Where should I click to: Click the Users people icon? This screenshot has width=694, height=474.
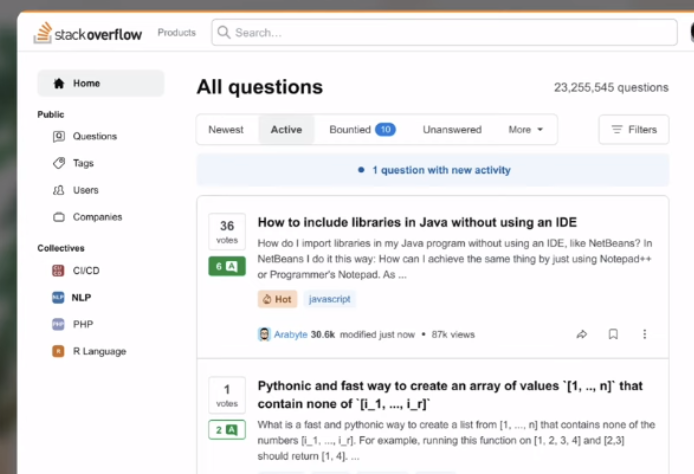(59, 190)
